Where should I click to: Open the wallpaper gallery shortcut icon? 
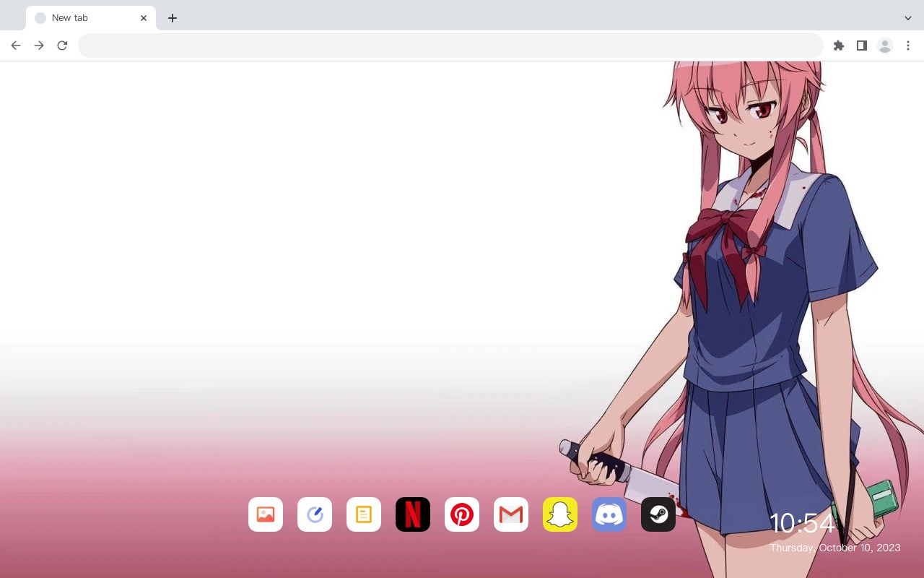tap(266, 514)
